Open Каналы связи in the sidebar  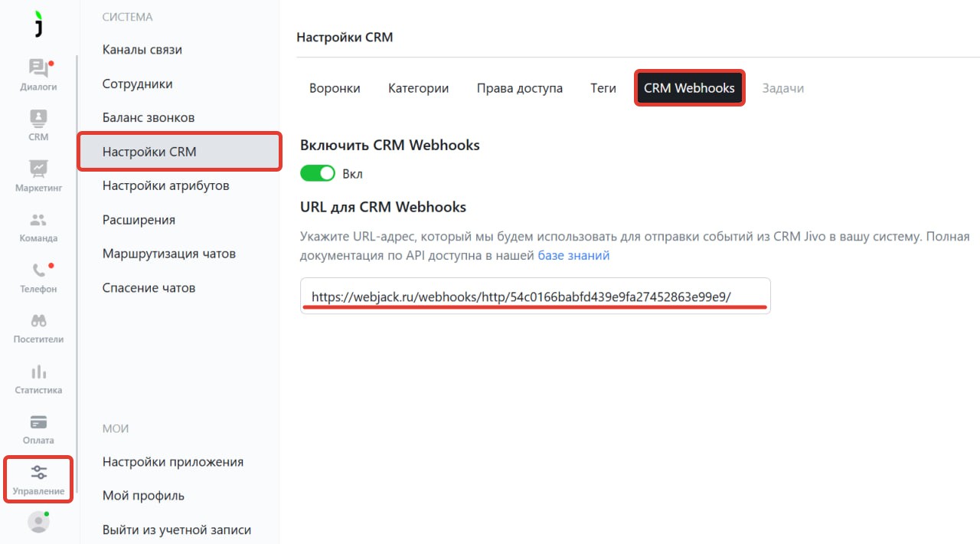tap(142, 50)
